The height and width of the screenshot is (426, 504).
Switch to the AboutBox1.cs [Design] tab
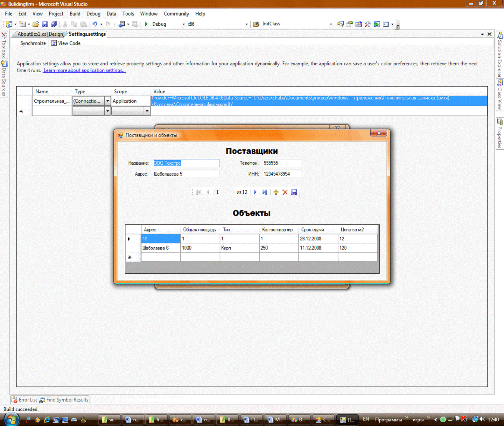click(x=41, y=34)
